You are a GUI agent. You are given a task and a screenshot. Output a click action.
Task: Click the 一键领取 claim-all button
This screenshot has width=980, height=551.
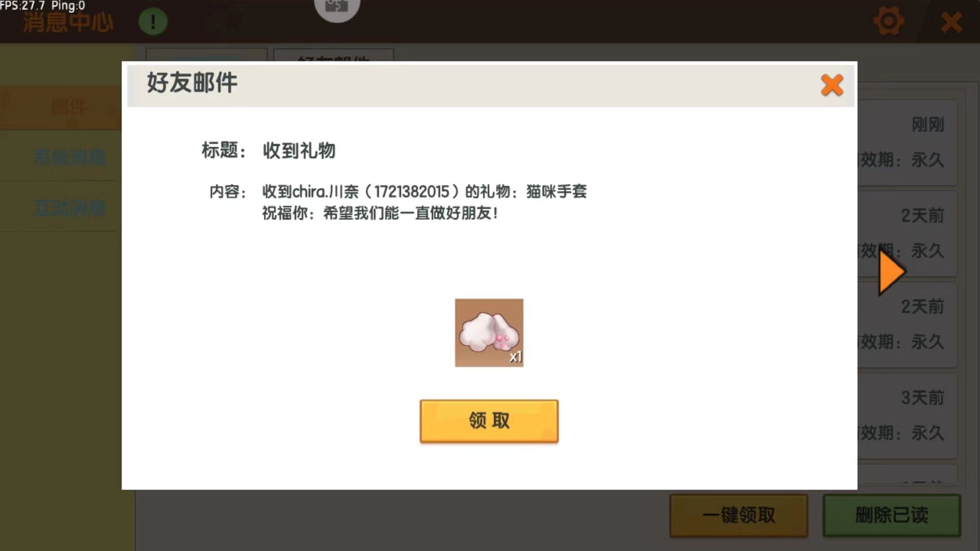(739, 515)
